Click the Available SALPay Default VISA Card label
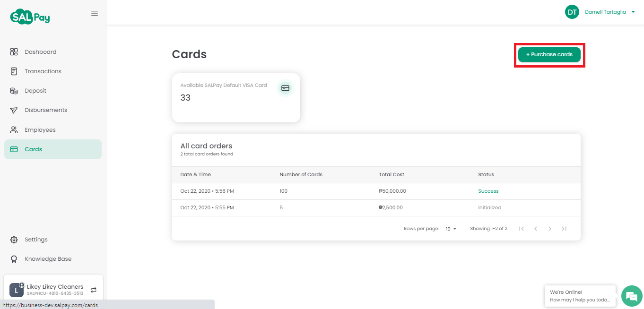This screenshot has width=644, height=309. point(224,86)
